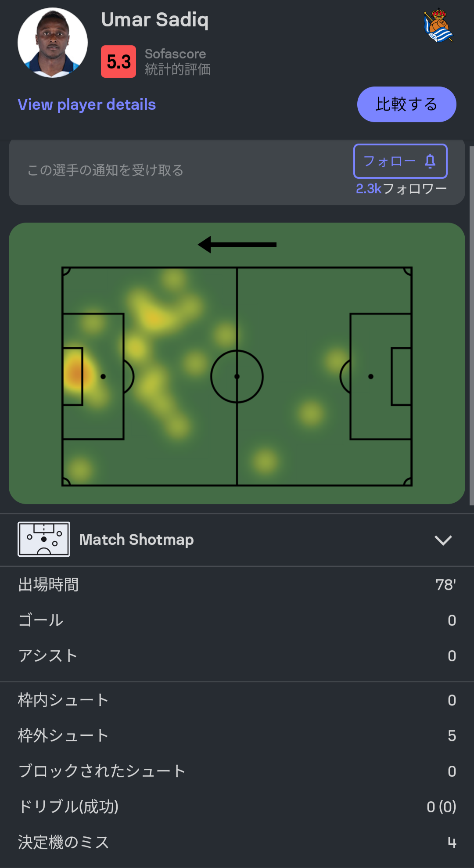This screenshot has height=868, width=474.
Task: Click the notification bell icon
Action: [x=430, y=161]
